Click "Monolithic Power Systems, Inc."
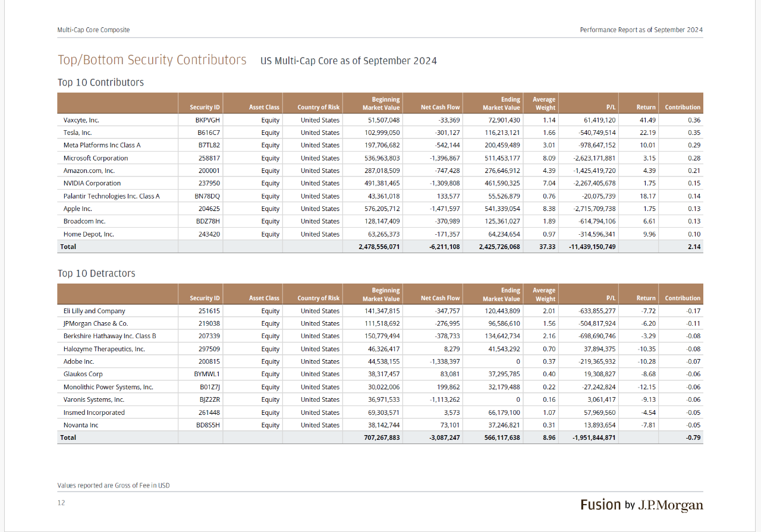761x532 pixels. [108, 387]
